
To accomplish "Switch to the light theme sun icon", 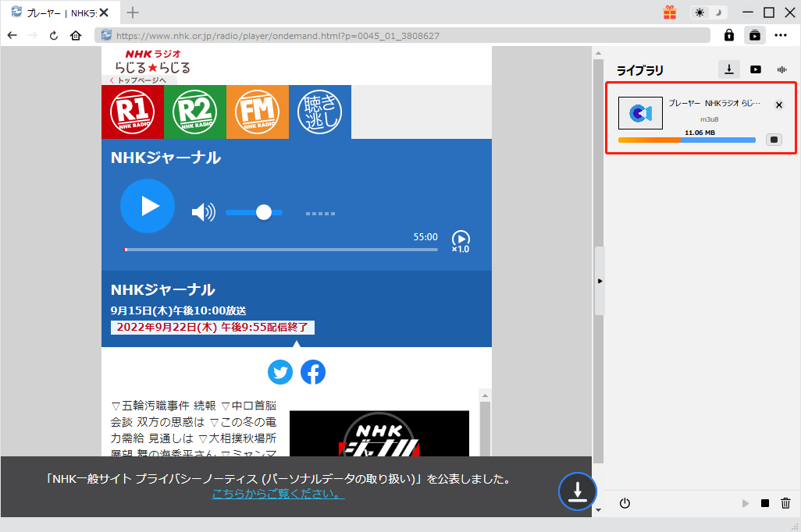I will pos(700,12).
